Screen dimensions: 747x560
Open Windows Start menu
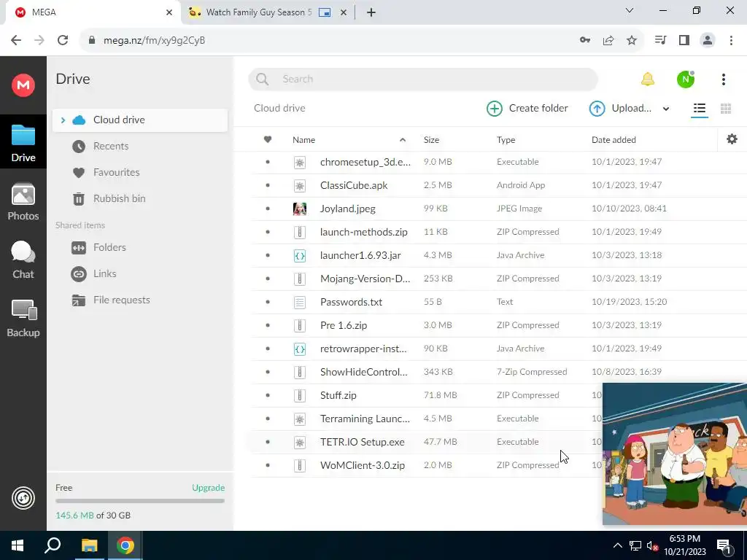click(x=18, y=545)
